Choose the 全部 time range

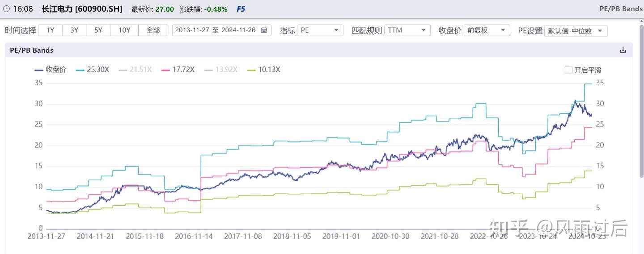(x=153, y=30)
